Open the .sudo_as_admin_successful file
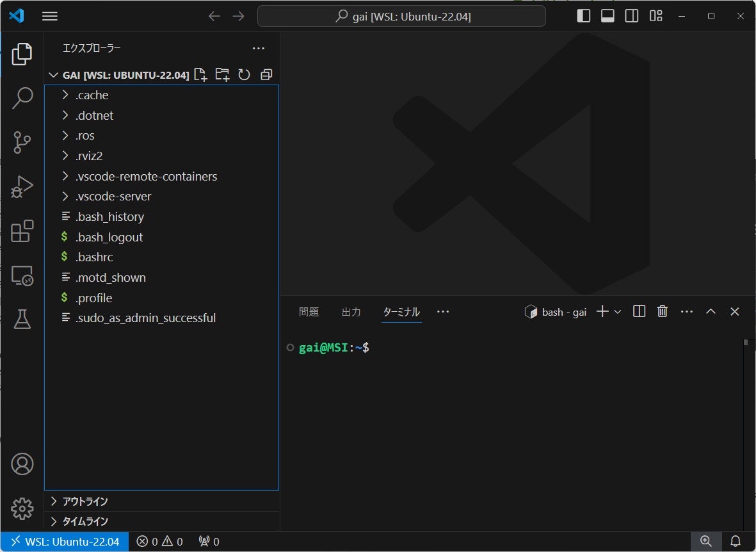The height and width of the screenshot is (552, 756). [x=161, y=318]
